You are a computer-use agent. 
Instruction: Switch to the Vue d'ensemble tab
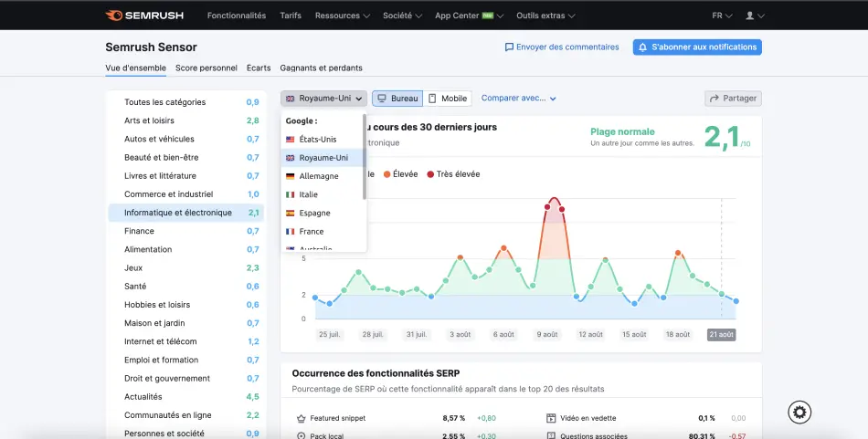point(135,68)
